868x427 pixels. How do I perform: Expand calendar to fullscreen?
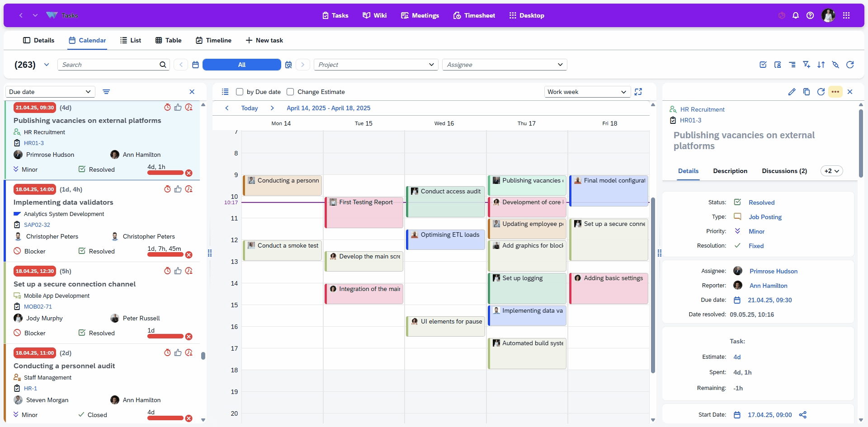[x=638, y=92]
